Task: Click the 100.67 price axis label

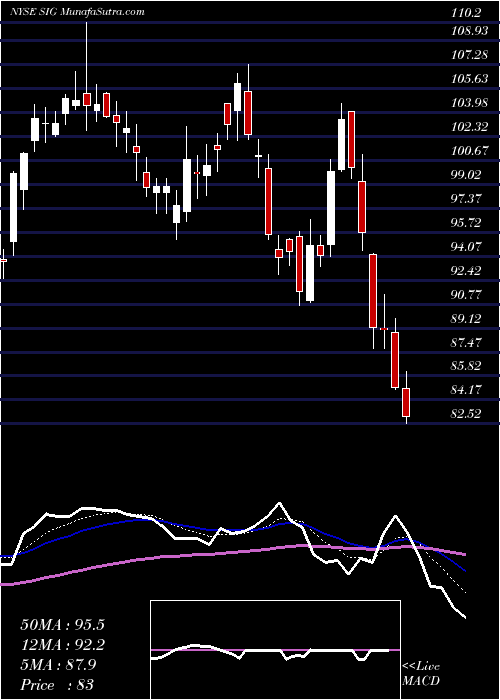Action: pyautogui.click(x=470, y=151)
